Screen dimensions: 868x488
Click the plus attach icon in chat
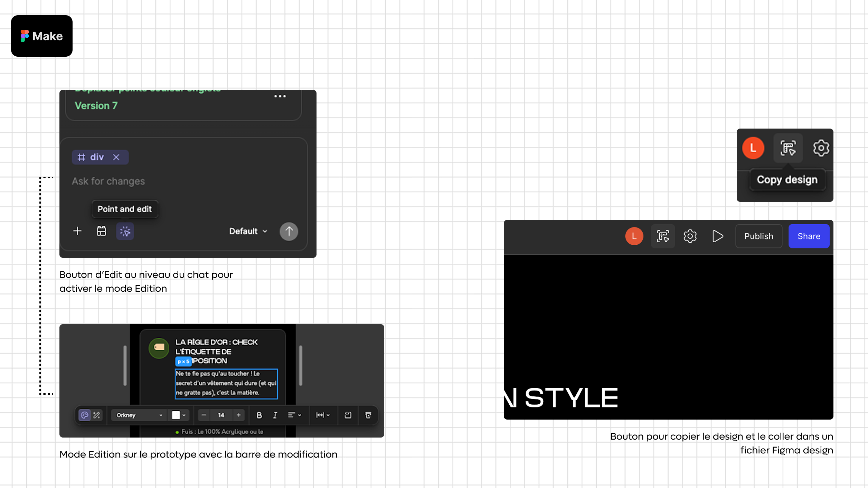77,231
